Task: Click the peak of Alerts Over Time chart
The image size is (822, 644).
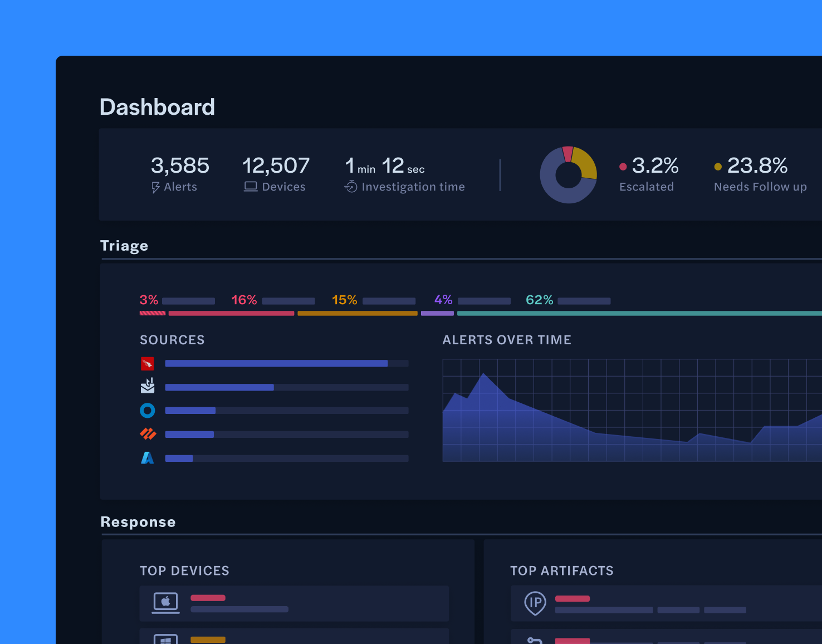Action: click(483, 374)
